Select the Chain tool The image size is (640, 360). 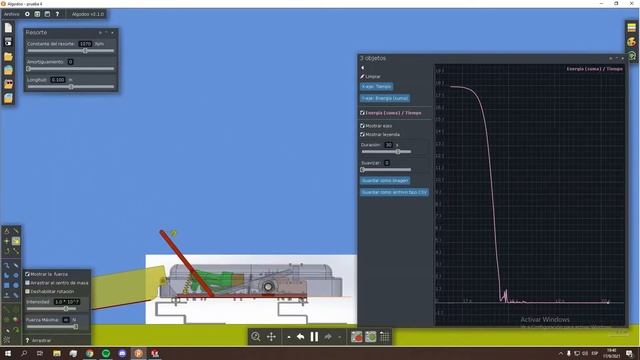point(16,295)
